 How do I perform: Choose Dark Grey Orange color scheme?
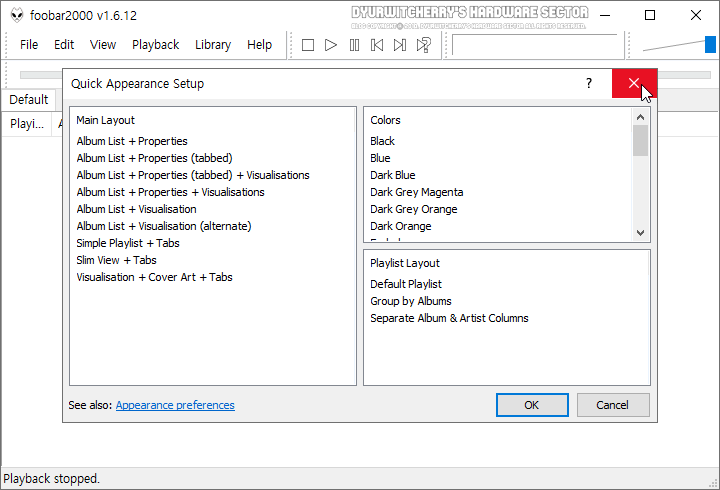click(x=414, y=209)
